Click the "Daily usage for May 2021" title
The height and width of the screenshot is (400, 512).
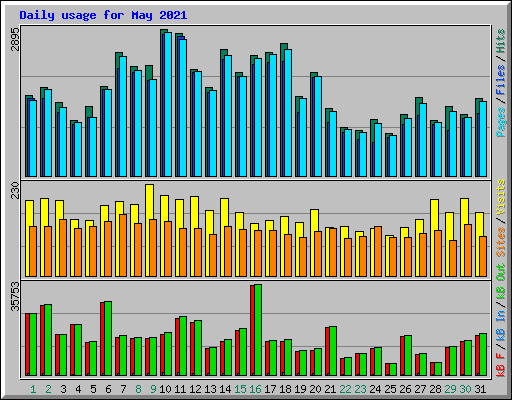103,15
